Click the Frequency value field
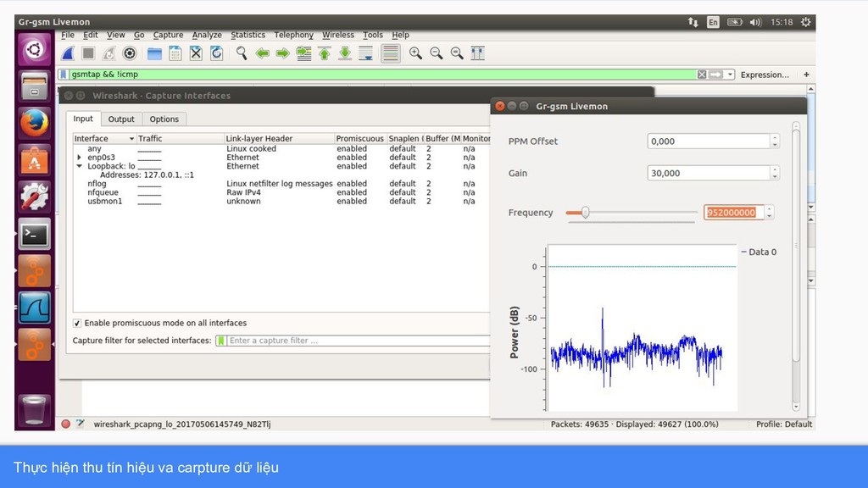 [733, 213]
